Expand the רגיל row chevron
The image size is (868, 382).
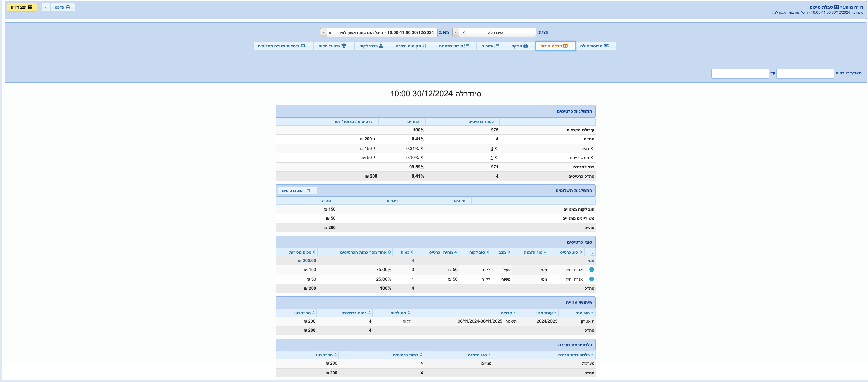tap(591, 148)
